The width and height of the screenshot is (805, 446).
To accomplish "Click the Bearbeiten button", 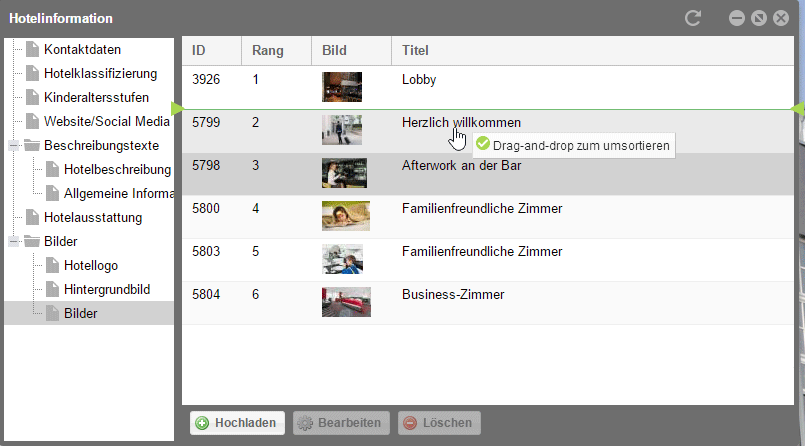I will click(x=341, y=423).
